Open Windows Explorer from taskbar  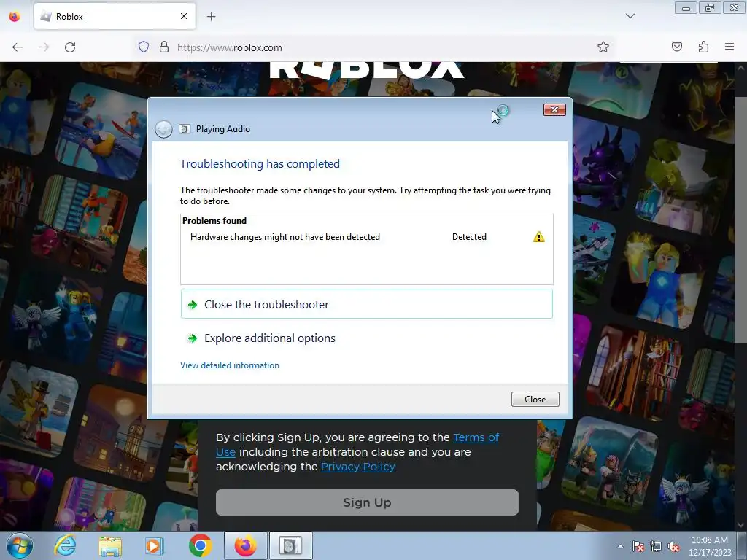110,545
